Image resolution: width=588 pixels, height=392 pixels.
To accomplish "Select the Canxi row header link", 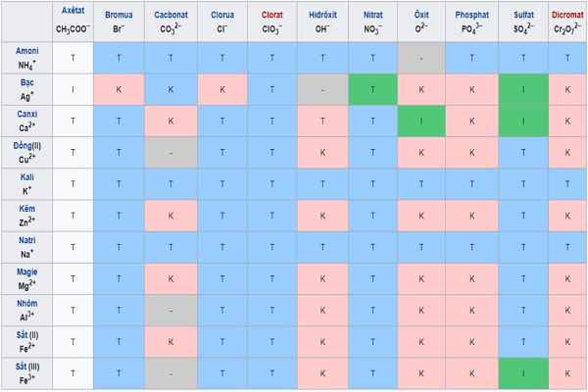I will (x=26, y=113).
